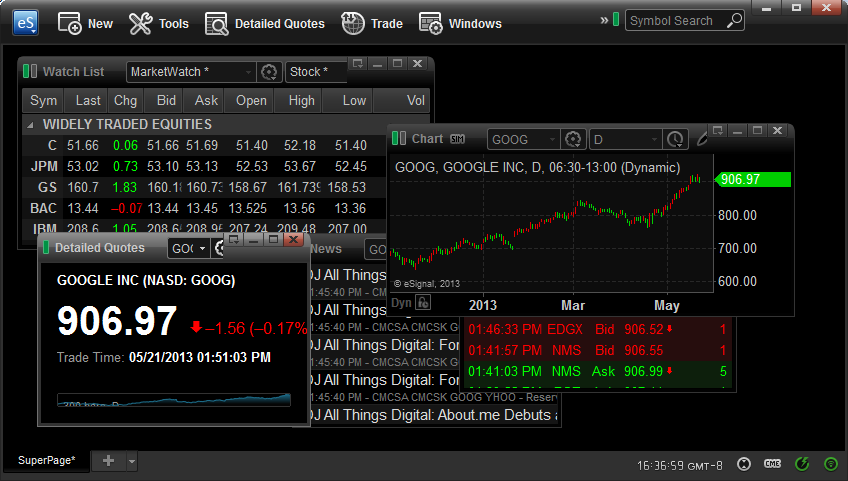Add a new page with plus button

point(108,461)
